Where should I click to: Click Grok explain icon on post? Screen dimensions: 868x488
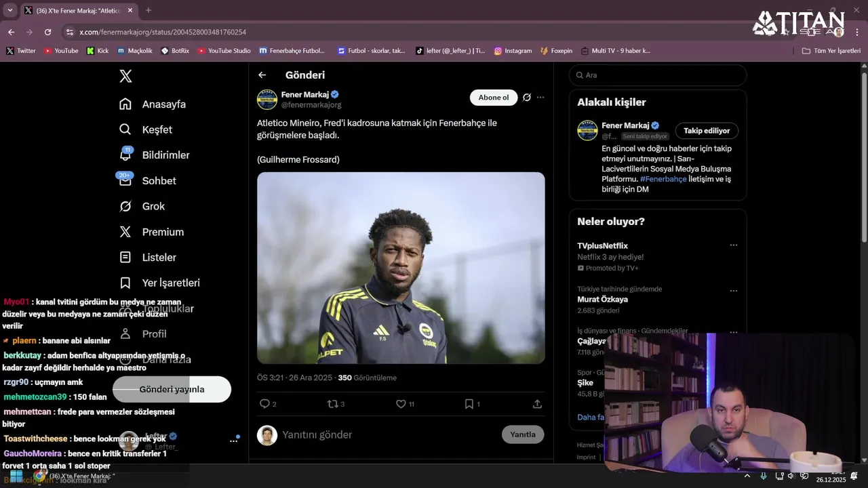click(527, 98)
